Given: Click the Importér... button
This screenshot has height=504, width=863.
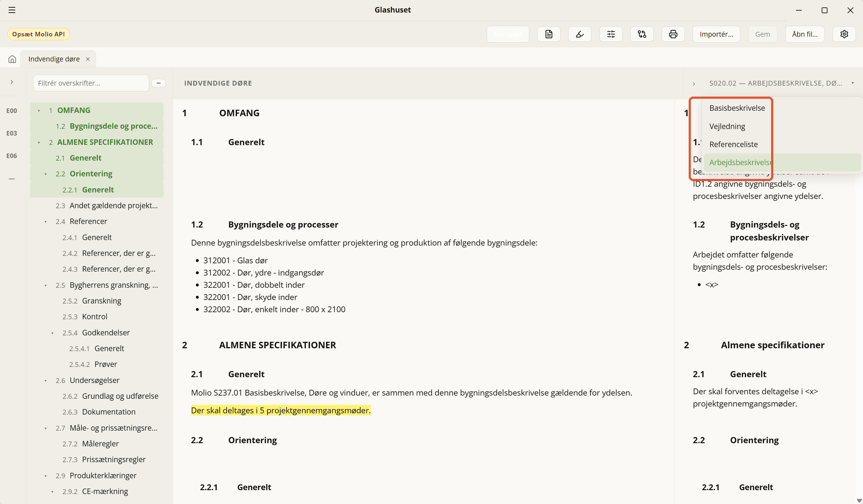Looking at the screenshot, I should click(x=716, y=34).
